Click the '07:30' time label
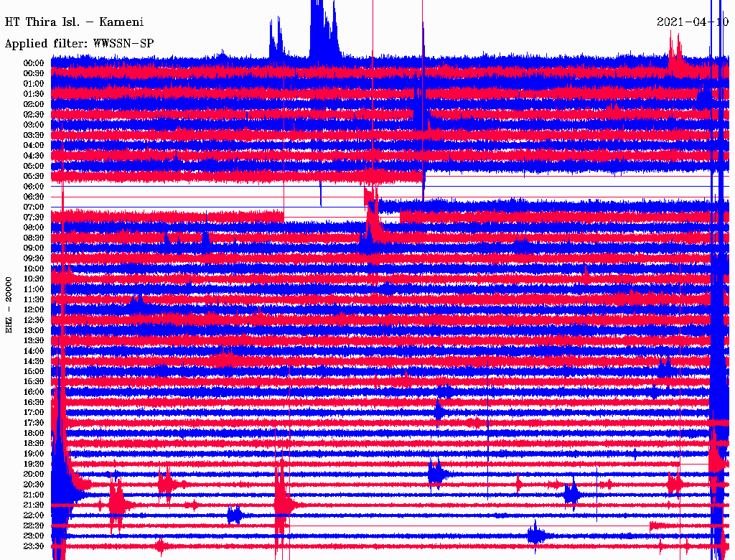The height and width of the screenshot is (560, 735). click(34, 218)
